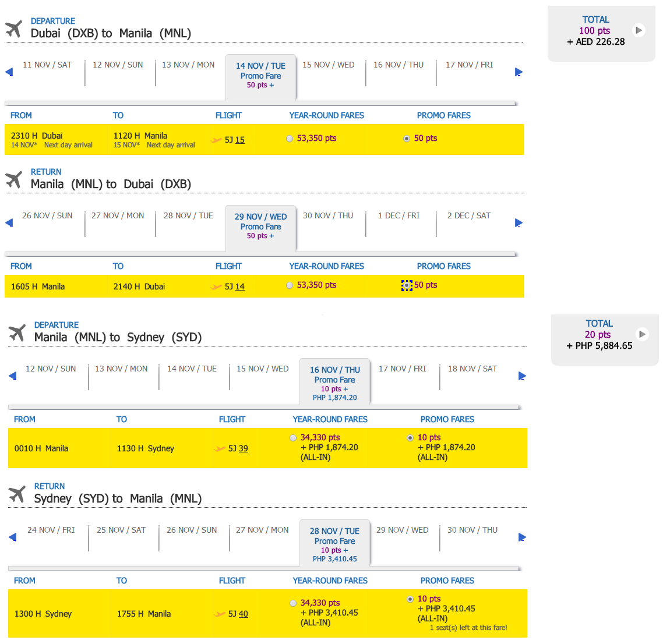Select the 53,350 pts year-round fare for flight 5J 14
The width and height of the screenshot is (663, 644).
click(290, 285)
